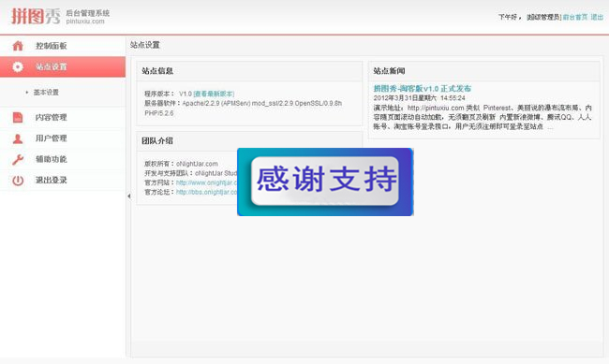Click the 站点新闻 panel header
Viewport: 609px width, 364px height.
tap(484, 71)
